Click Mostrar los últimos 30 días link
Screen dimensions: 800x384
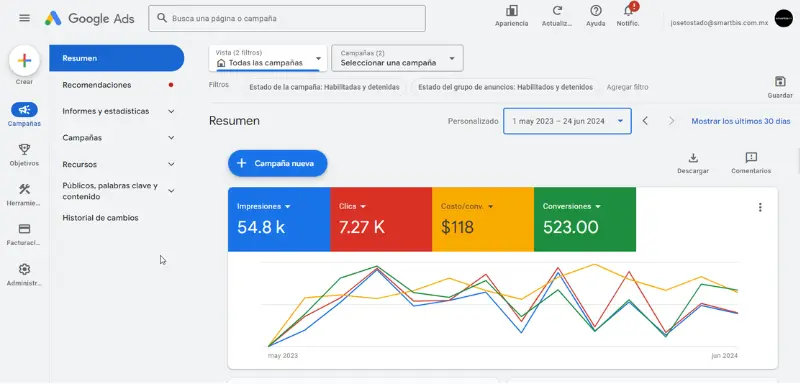741,121
